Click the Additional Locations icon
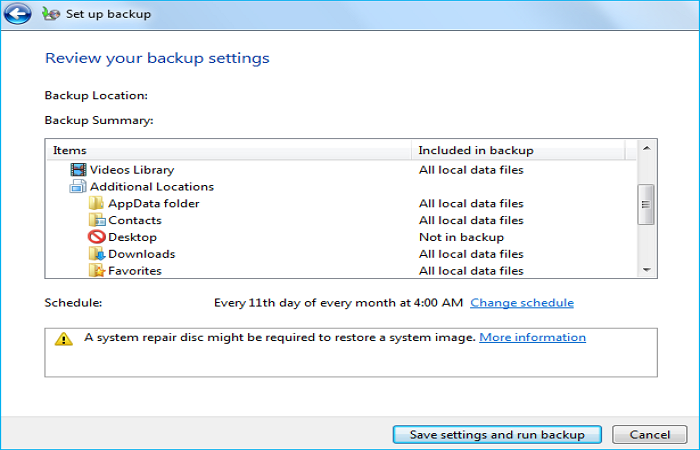 [x=78, y=187]
